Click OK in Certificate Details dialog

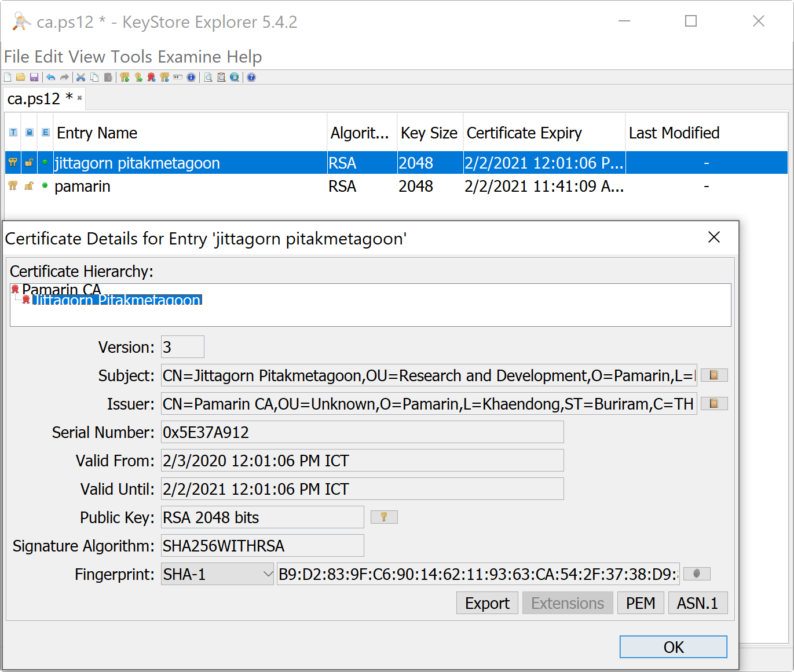click(x=674, y=647)
